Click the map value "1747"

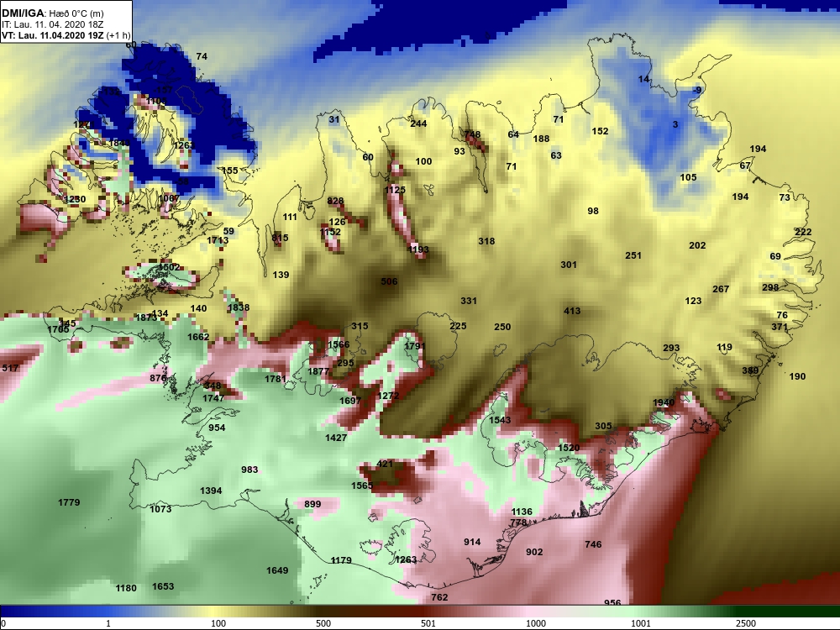(x=213, y=398)
